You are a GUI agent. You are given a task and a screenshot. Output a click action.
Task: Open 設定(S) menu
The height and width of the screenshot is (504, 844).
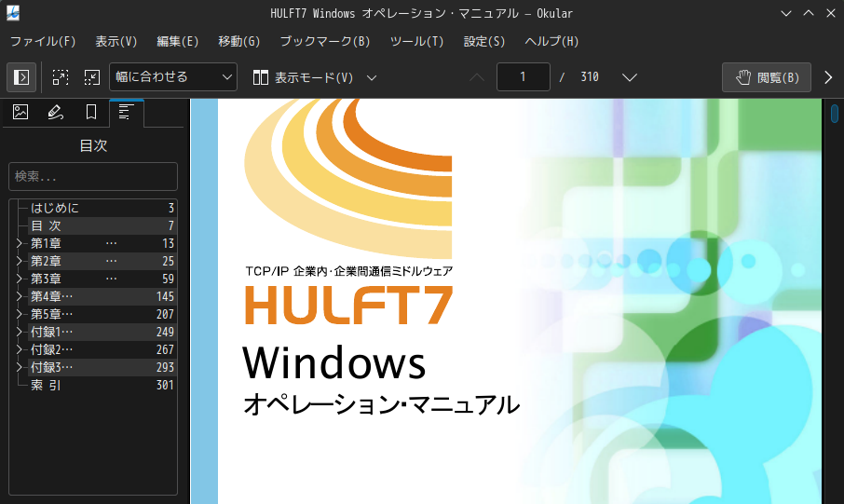tap(484, 42)
